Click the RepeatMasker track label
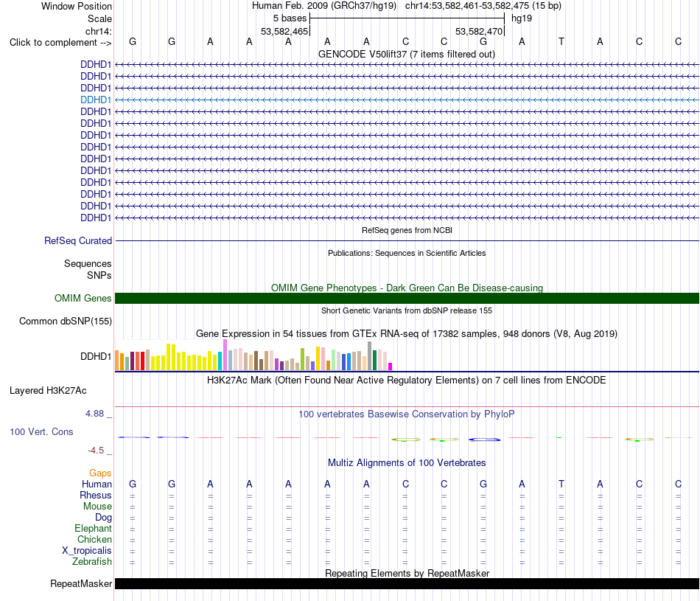 pyautogui.click(x=81, y=583)
